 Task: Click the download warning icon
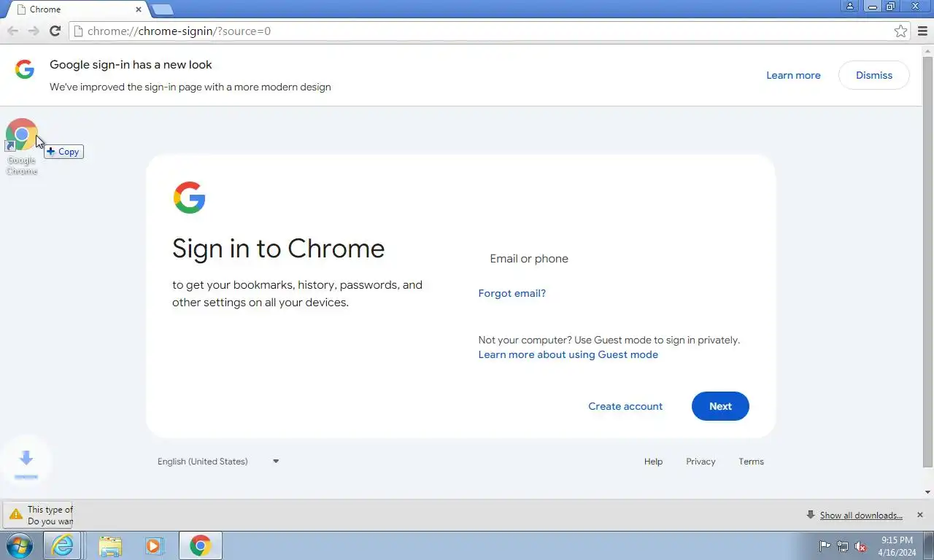point(15,515)
